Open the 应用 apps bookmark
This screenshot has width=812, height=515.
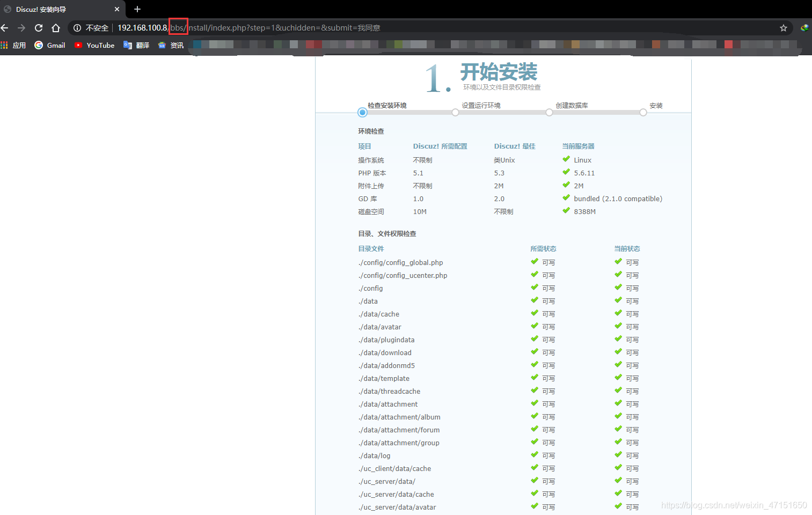pos(13,46)
